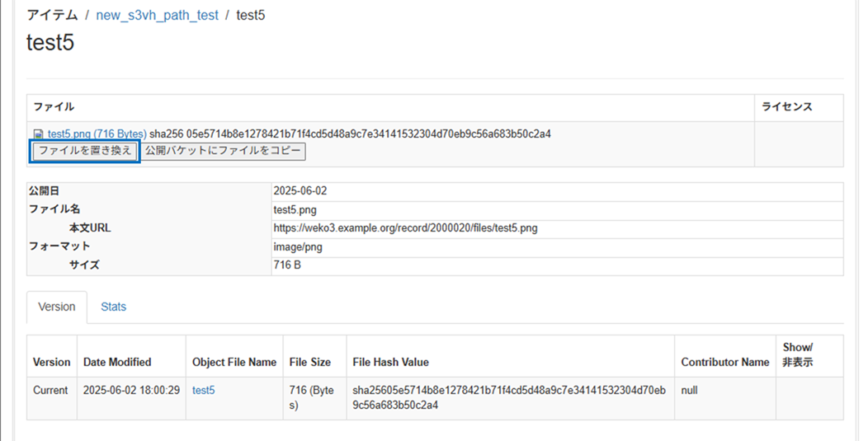
Task: Click the 本文URL value weko3.example.org address
Action: 405,228
